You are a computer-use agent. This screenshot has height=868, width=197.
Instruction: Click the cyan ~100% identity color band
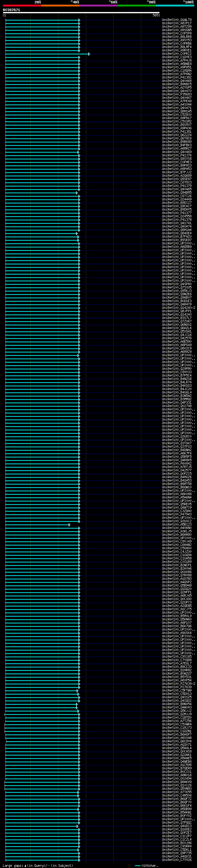pyautogui.click(x=175, y=6)
